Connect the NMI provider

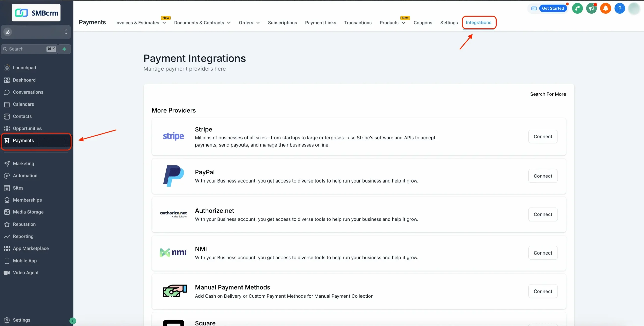click(x=543, y=253)
